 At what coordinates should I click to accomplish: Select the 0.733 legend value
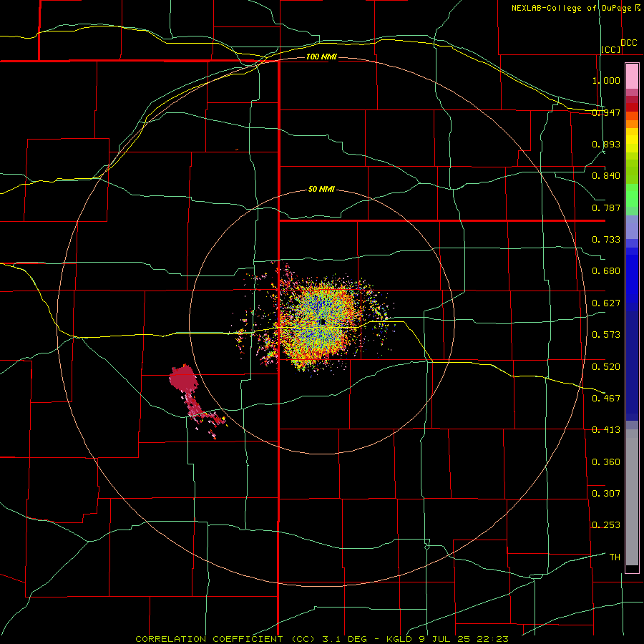coord(606,240)
